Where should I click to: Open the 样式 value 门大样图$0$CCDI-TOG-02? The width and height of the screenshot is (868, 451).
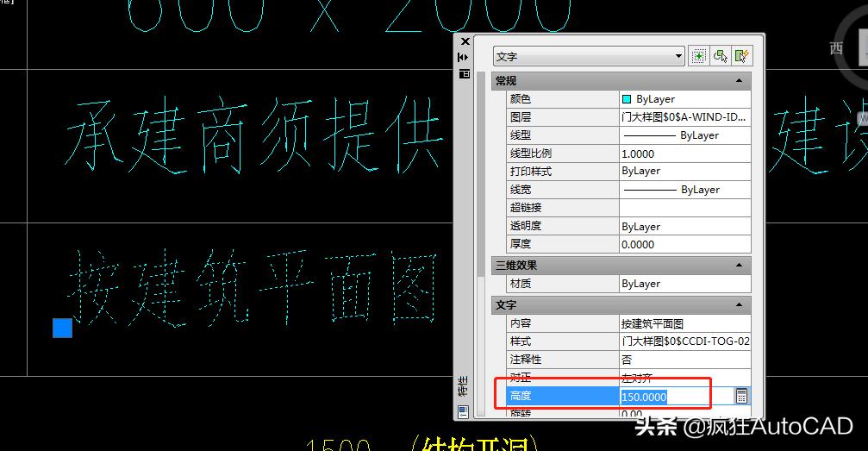click(x=684, y=341)
